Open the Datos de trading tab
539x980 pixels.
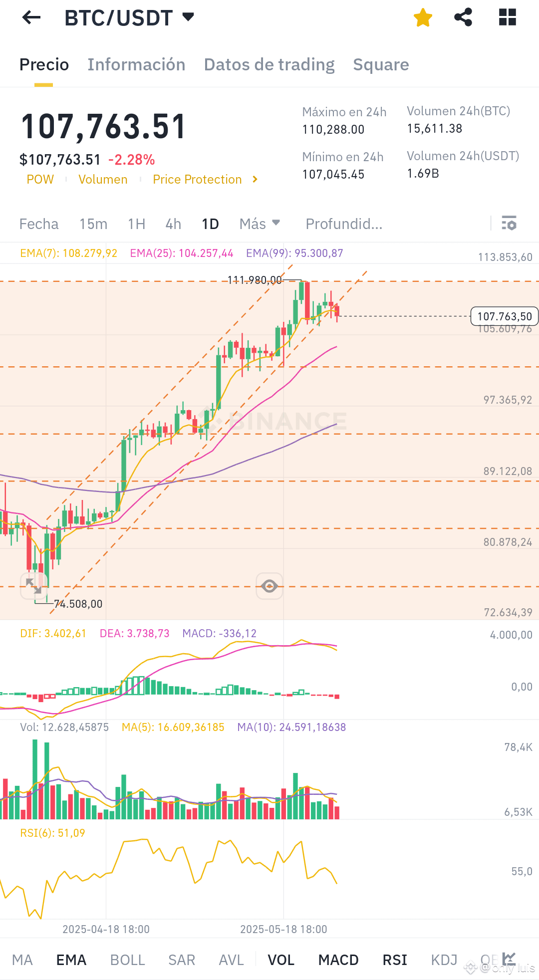(x=269, y=65)
